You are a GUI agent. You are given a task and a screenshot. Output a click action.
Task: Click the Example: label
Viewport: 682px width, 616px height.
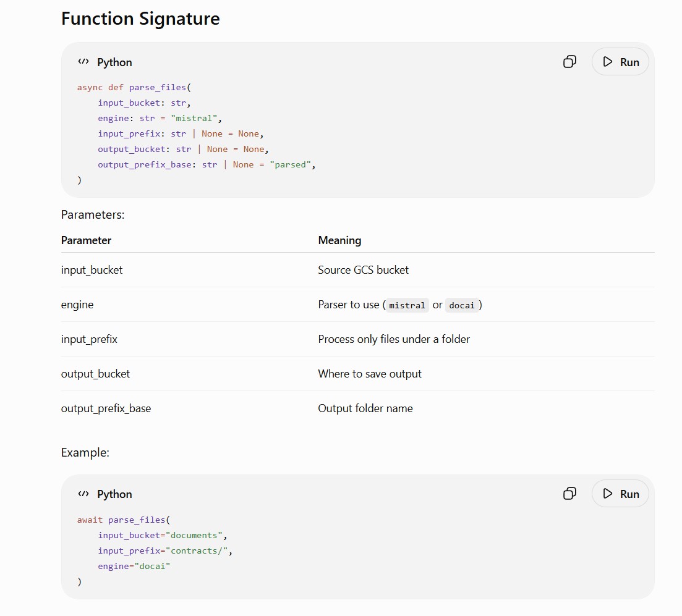point(85,452)
